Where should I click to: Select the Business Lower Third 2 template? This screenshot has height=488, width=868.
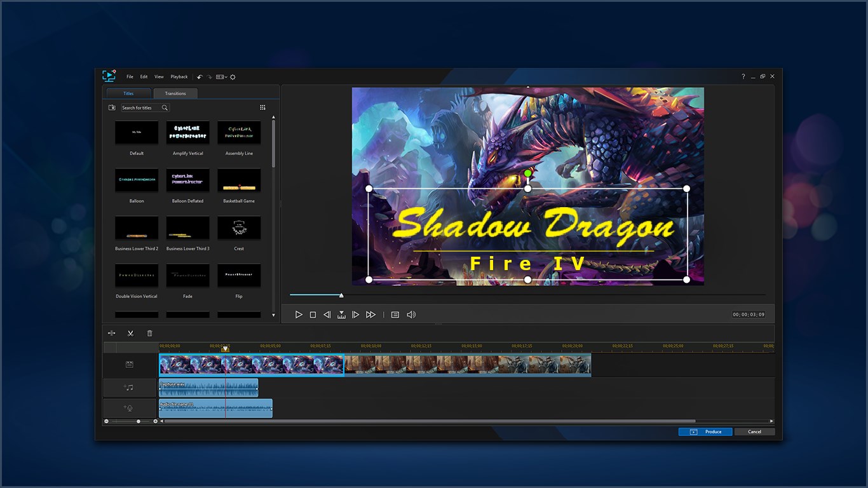137,227
